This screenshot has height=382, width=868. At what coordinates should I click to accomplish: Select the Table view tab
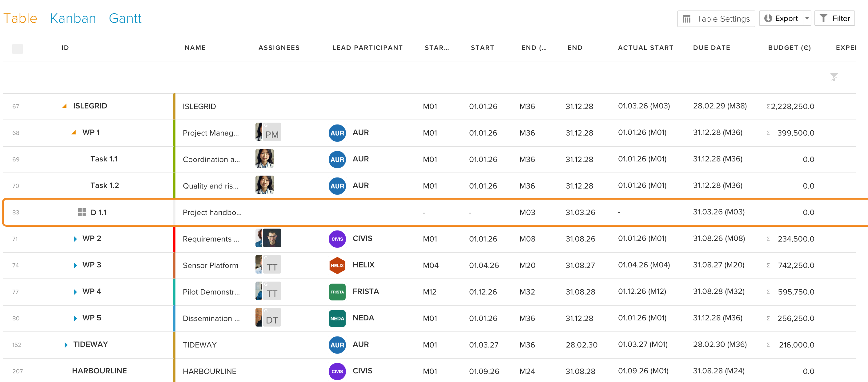[x=20, y=18]
